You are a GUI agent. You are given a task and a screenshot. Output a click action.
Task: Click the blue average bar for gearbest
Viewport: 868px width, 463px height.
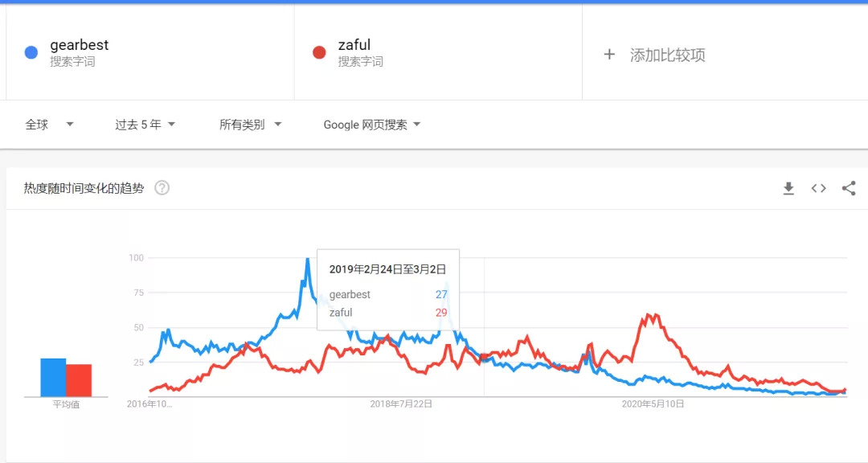tap(53, 378)
